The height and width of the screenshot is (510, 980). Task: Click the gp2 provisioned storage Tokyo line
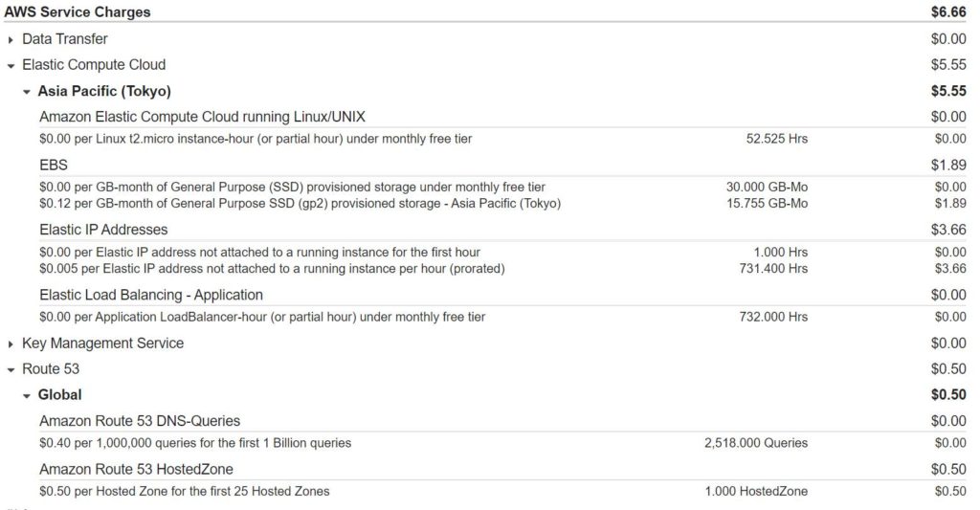pos(300,204)
